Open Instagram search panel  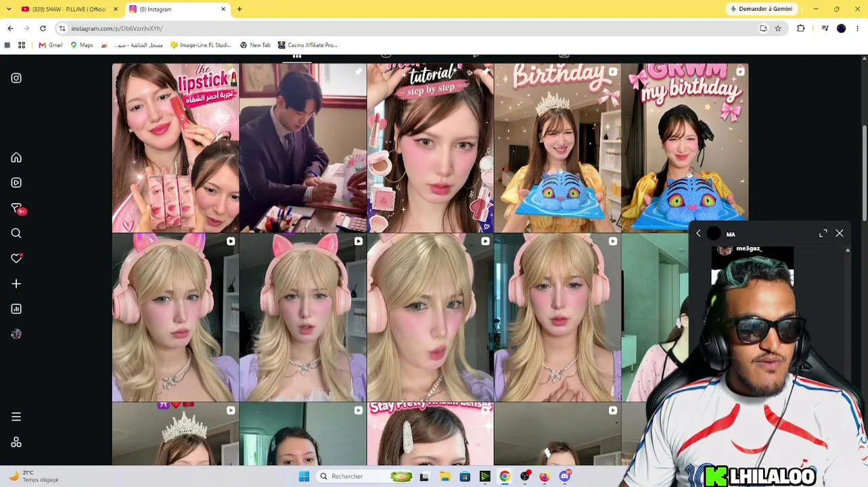(16, 233)
